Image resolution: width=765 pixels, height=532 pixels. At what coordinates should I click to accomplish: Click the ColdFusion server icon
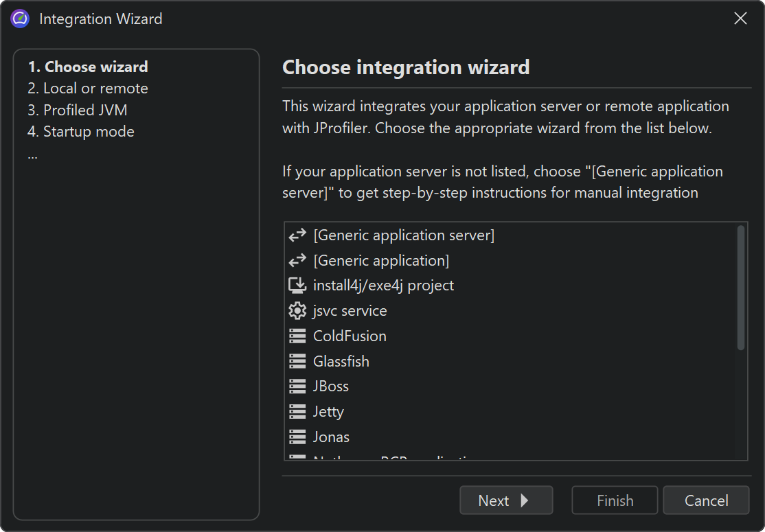tap(297, 336)
